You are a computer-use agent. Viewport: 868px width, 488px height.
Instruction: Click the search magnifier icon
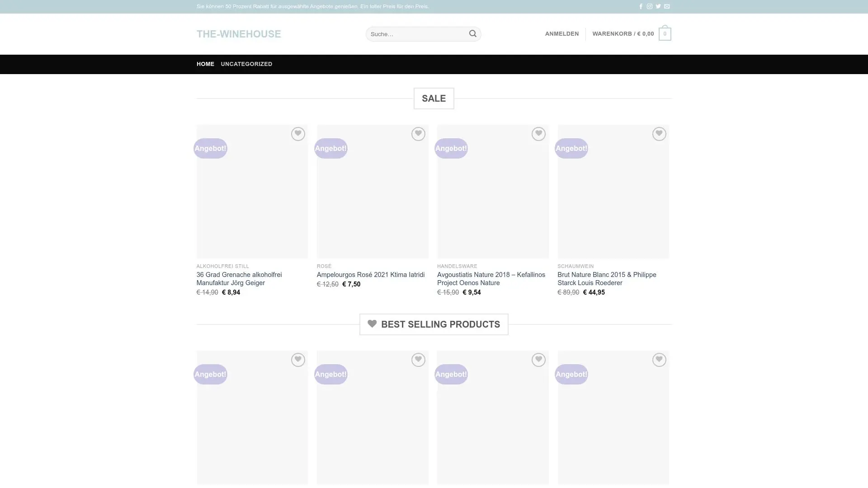coord(472,34)
